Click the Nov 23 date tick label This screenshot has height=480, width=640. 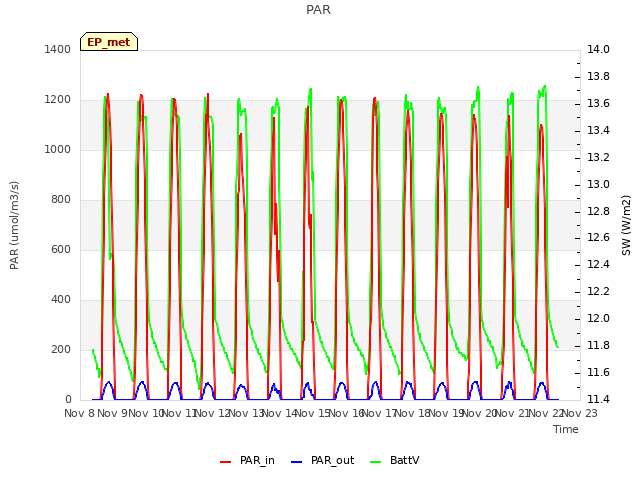[580, 413]
